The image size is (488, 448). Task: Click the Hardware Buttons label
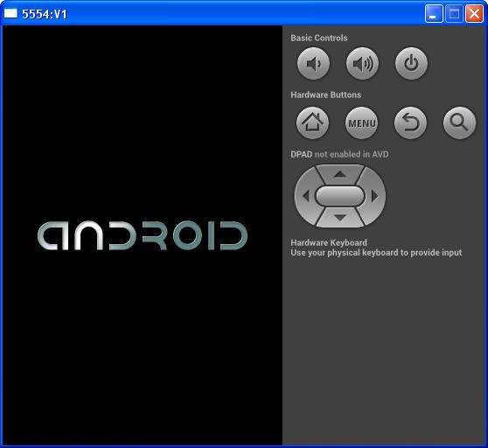click(x=326, y=94)
